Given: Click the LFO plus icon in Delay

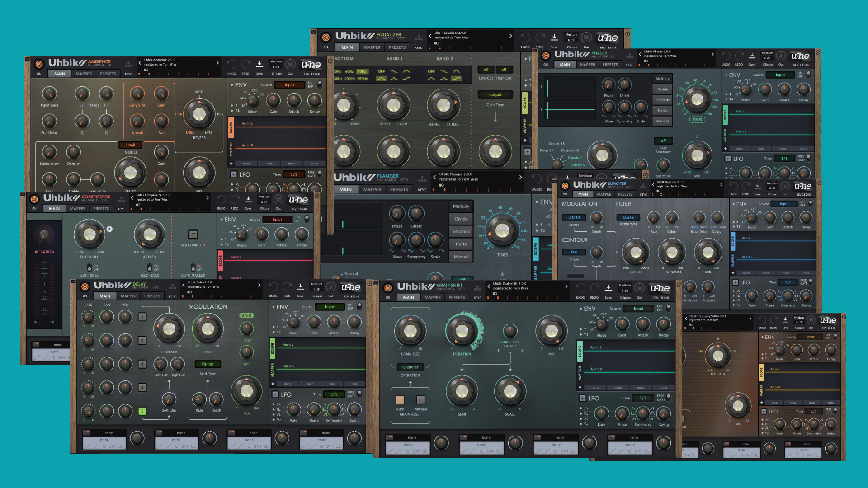Looking at the screenshot, I should [x=275, y=394].
